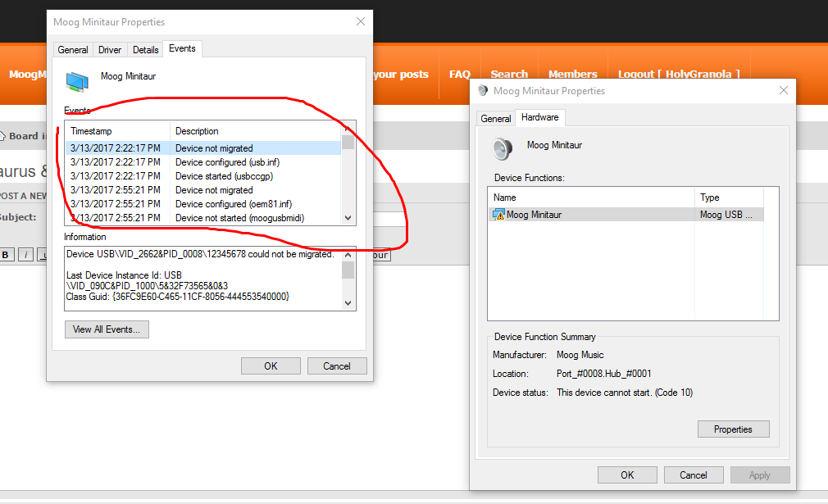Screen dimensions: 828x504
Task: Select the warning-flagged Moog Minitaur device entry
Action: pyautogui.click(x=533, y=215)
